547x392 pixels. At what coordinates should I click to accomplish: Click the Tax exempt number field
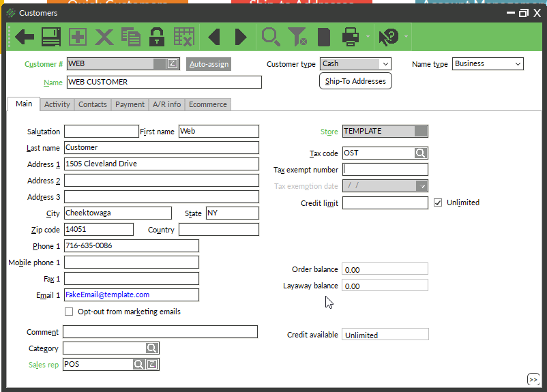[385, 170]
